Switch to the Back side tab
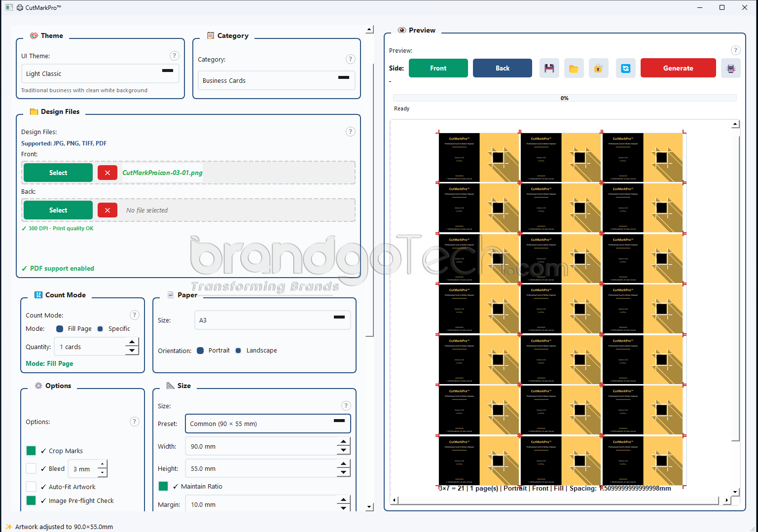This screenshot has height=532, width=758. [x=503, y=68]
